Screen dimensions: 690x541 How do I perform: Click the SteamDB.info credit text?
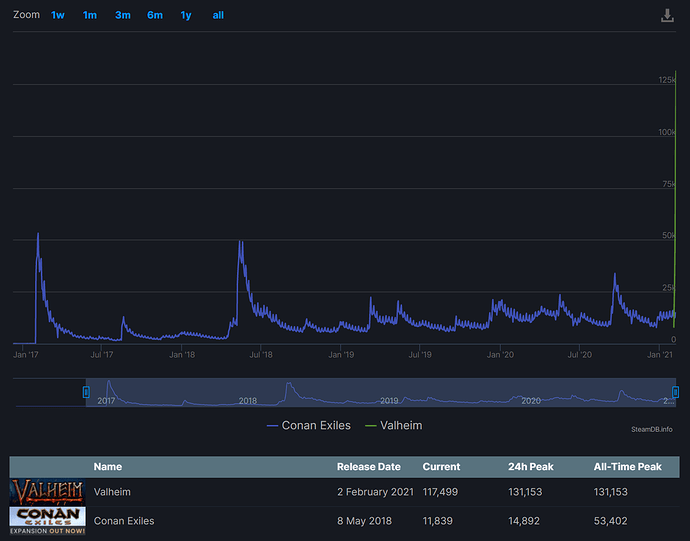tap(652, 429)
